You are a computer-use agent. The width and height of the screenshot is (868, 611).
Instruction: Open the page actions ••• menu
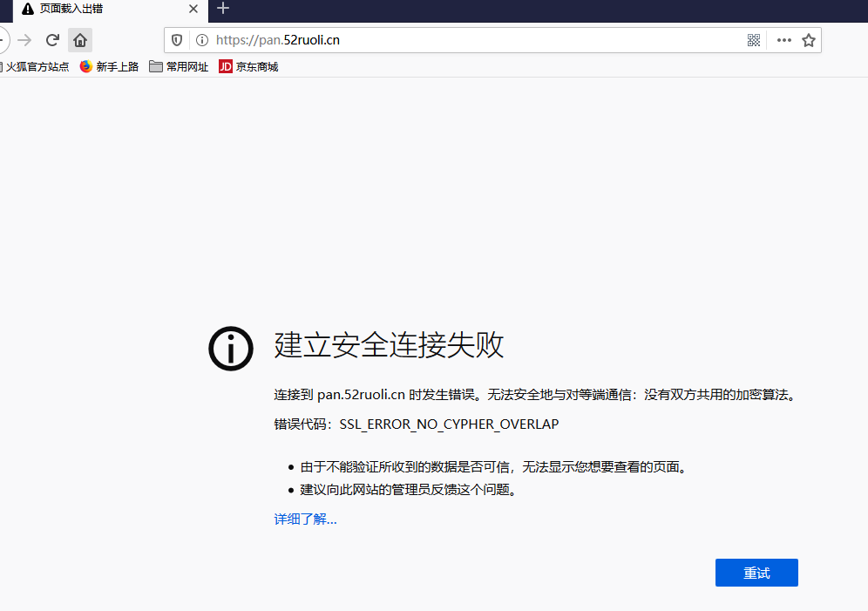point(783,39)
